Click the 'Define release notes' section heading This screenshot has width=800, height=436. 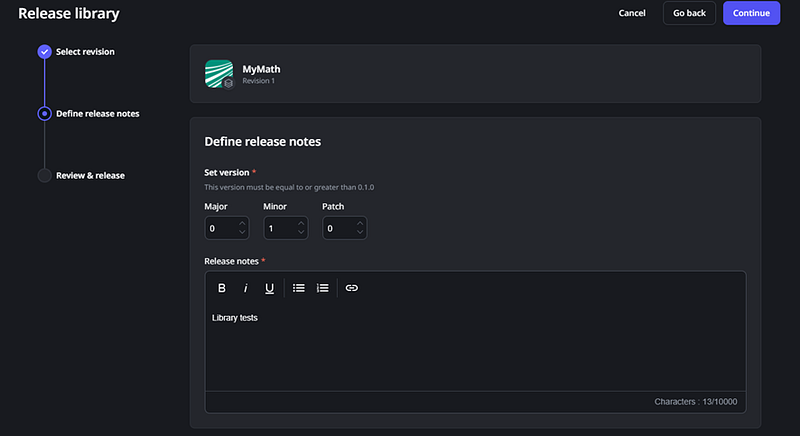pos(263,142)
